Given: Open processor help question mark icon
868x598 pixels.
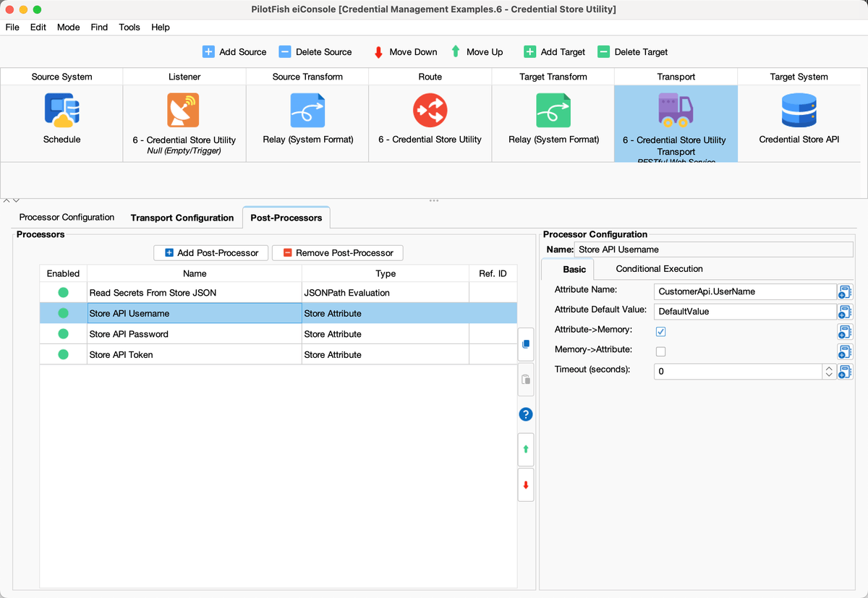Looking at the screenshot, I should coord(526,414).
